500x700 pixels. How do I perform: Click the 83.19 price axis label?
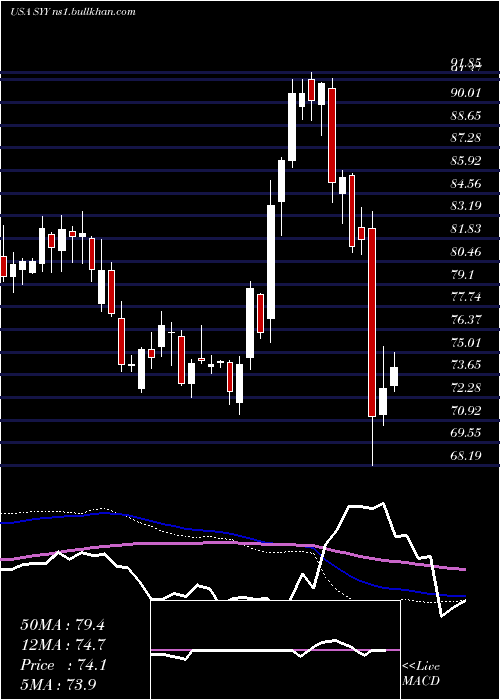pos(466,206)
